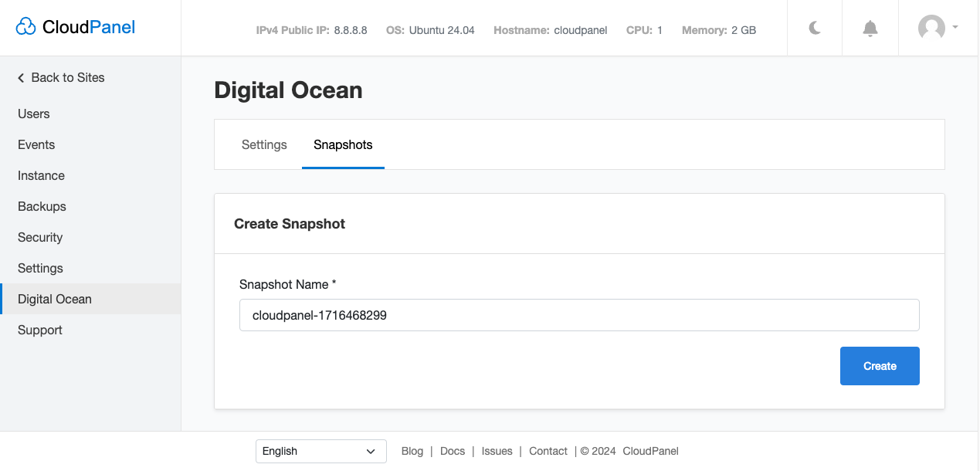This screenshot has width=980, height=471.
Task: Click the Snapshot Name input field
Action: [579, 315]
